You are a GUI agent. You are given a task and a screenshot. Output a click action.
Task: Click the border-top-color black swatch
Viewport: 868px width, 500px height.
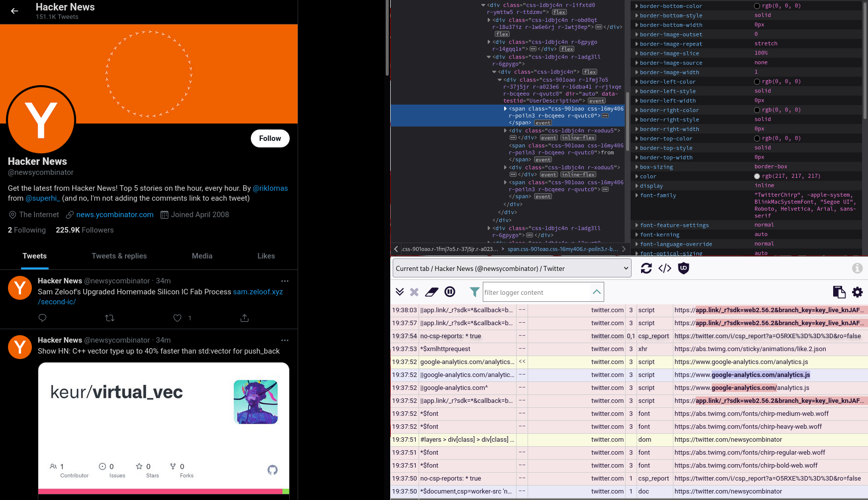[x=757, y=138]
